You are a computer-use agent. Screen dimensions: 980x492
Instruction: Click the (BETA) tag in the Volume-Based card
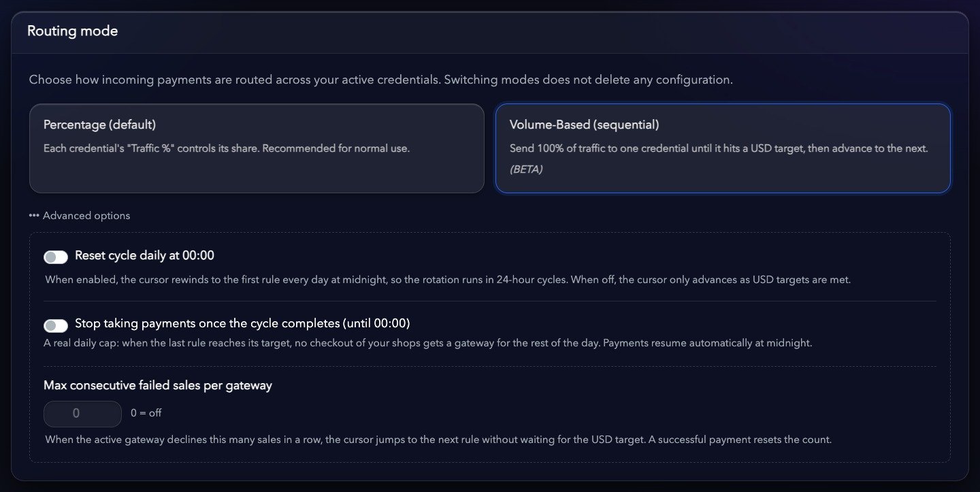click(526, 169)
